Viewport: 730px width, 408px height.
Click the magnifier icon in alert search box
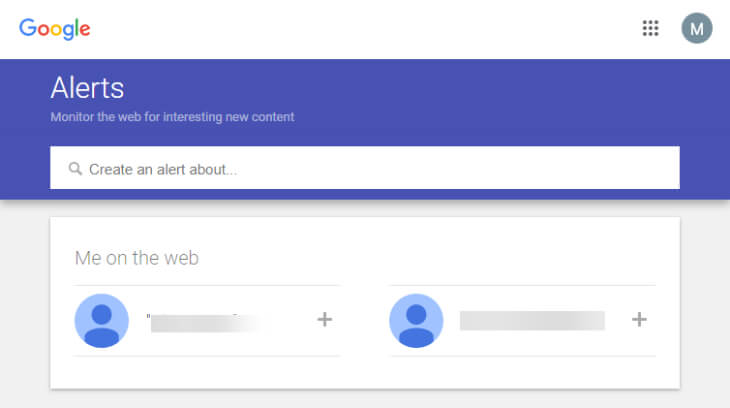click(x=75, y=169)
